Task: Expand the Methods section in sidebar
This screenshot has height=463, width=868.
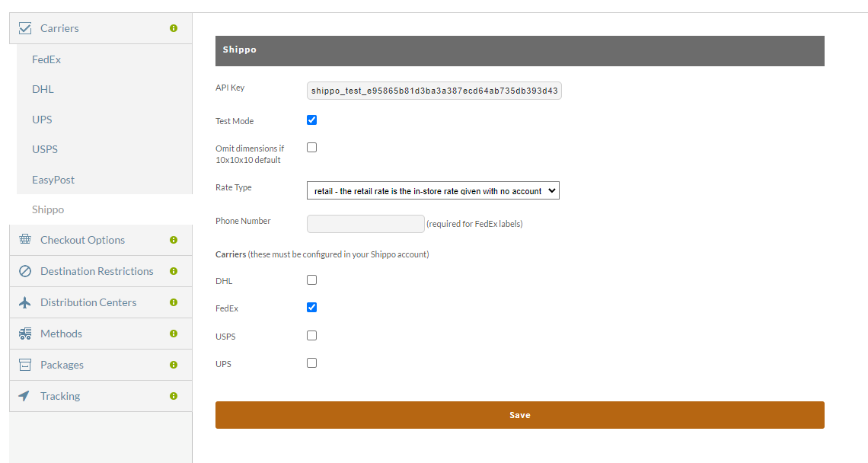Action: (x=101, y=334)
